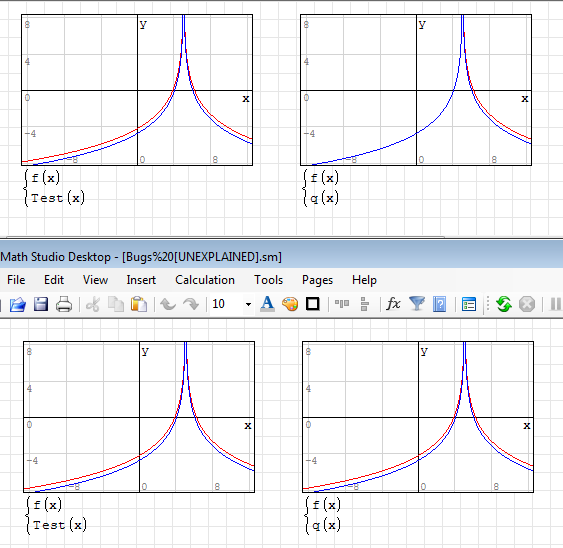Viewport: 563px width, 548px height.
Task: Select the font size field showing 10
Action: click(x=227, y=304)
